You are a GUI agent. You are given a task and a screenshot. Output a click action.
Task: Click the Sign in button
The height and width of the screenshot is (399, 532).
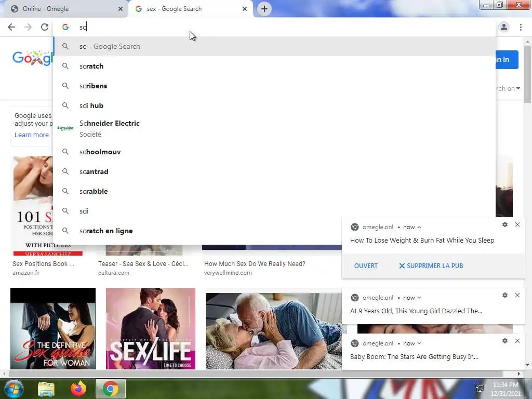507,59
